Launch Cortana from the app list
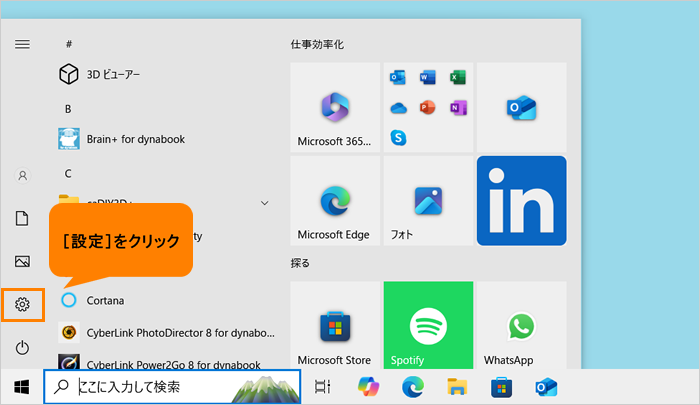Screen dimensions: 700x405 point(92,301)
